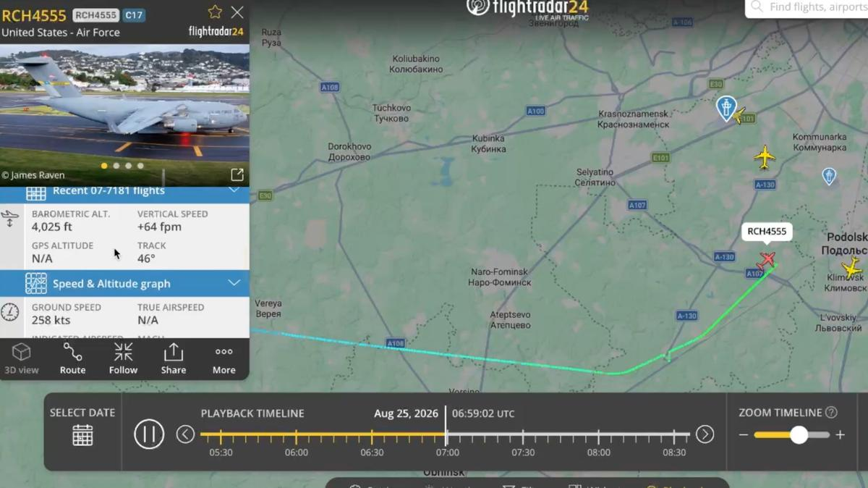Collapse Speed & Altitude graph section

234,283
